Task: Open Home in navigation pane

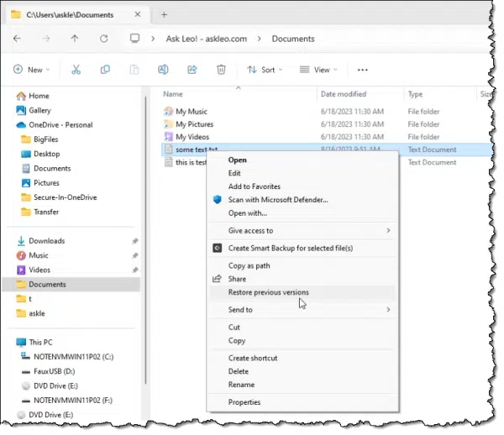Action: point(39,96)
